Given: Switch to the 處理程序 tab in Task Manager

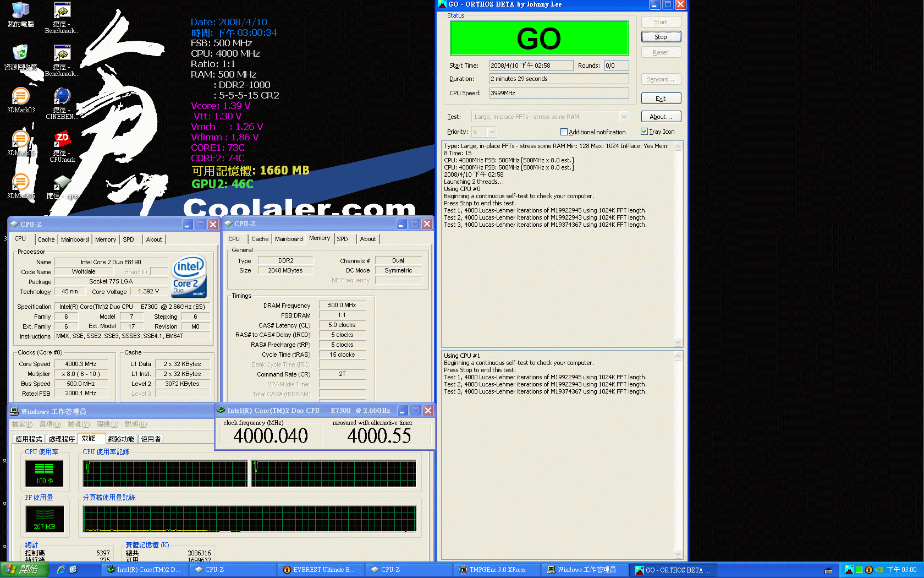Looking at the screenshot, I should [x=62, y=439].
